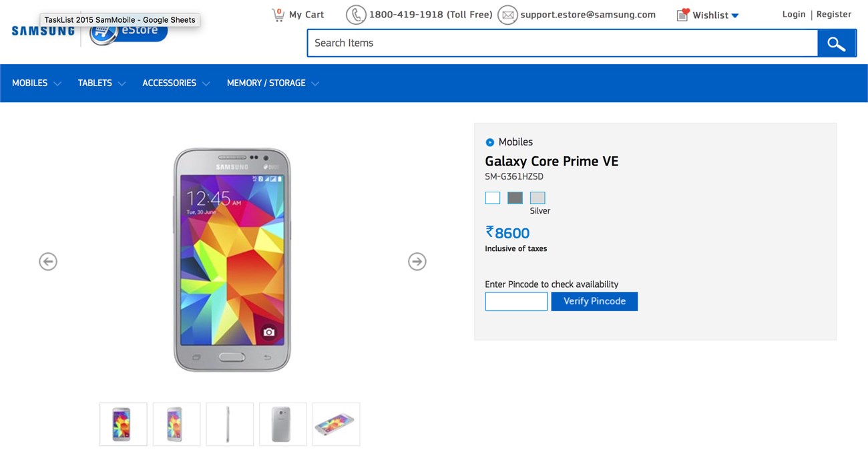868x454 pixels.
Task: Click the colorful pattern thumbnail at far right
Action: [336, 424]
